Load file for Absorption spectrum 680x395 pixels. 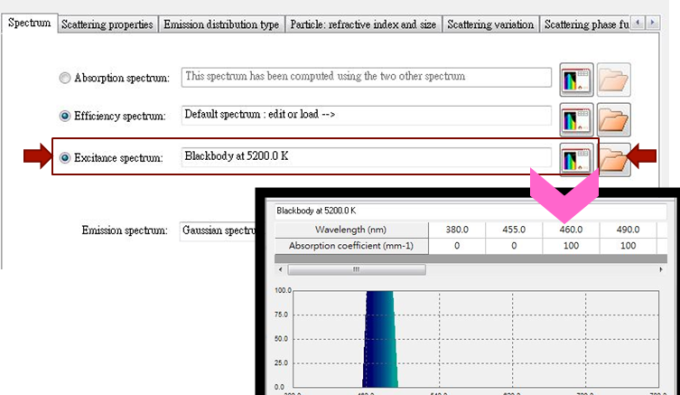(x=614, y=80)
